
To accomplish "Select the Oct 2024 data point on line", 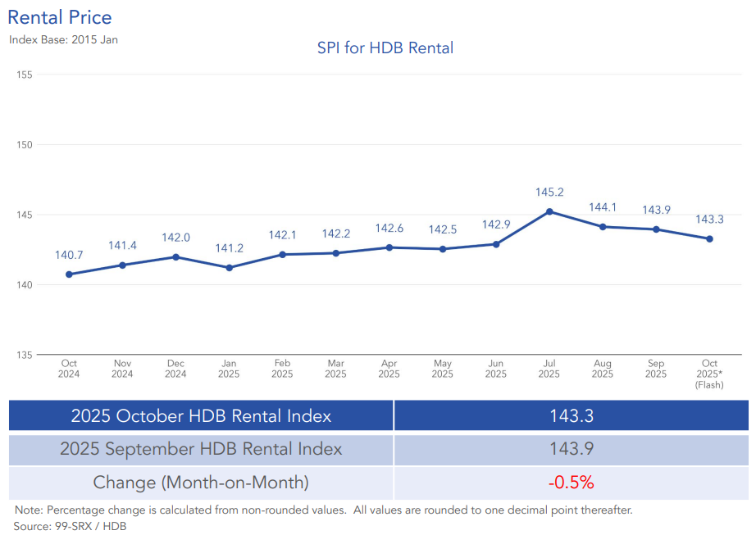I will click(x=69, y=274).
